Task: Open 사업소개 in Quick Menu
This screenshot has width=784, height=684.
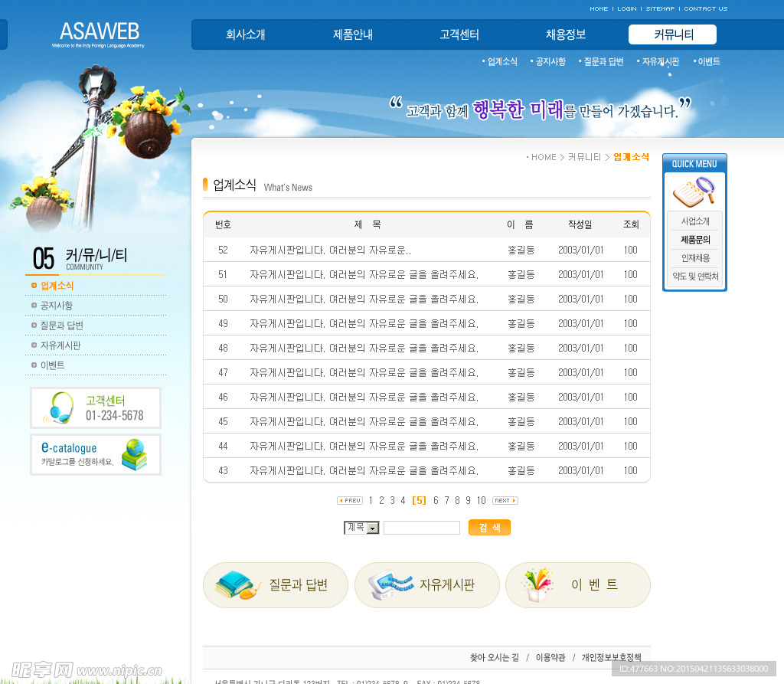Action: click(695, 221)
